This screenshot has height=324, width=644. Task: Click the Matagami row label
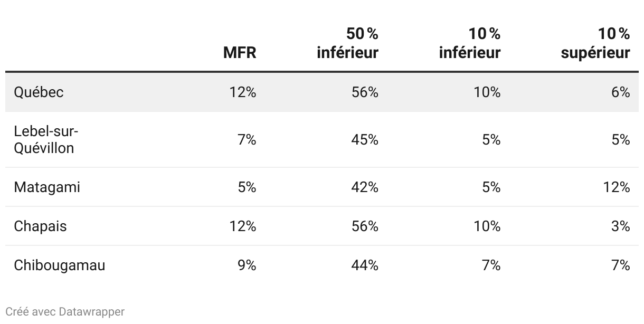(47, 187)
